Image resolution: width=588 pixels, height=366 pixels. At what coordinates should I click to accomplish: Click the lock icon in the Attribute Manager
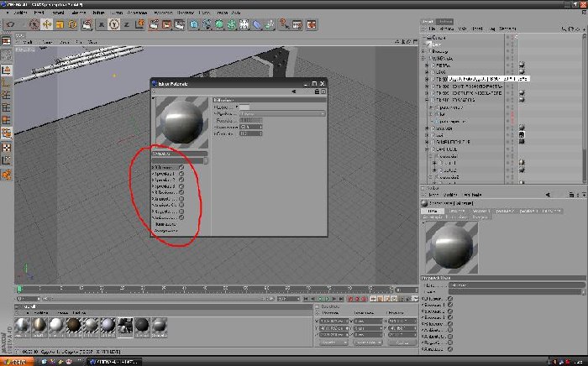(571, 195)
